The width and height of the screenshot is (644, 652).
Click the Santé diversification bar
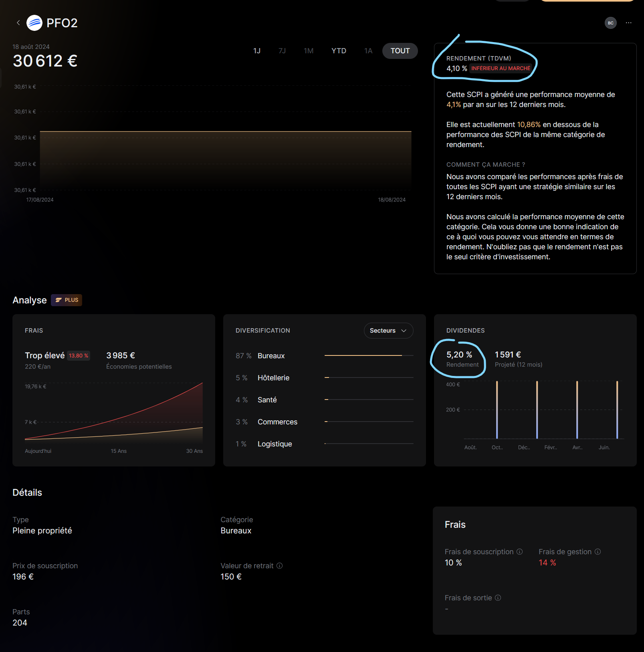coord(369,400)
